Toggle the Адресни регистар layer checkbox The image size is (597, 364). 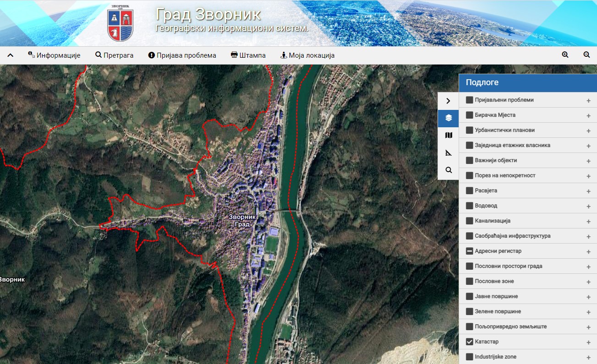coord(469,251)
